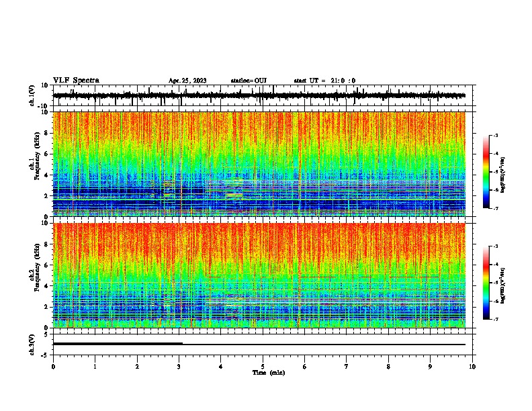Click the '4' kHz tick on ch.2 spectrogram

click(47, 286)
